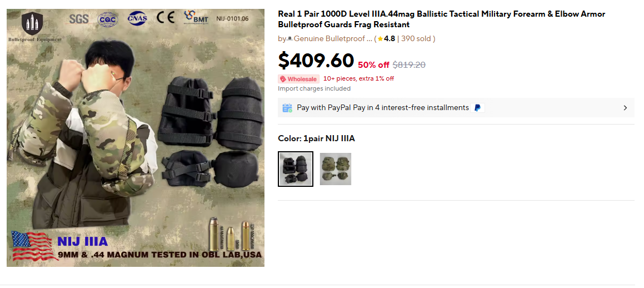The height and width of the screenshot is (288, 644).
Task: Click the product title text
Action: (442, 19)
